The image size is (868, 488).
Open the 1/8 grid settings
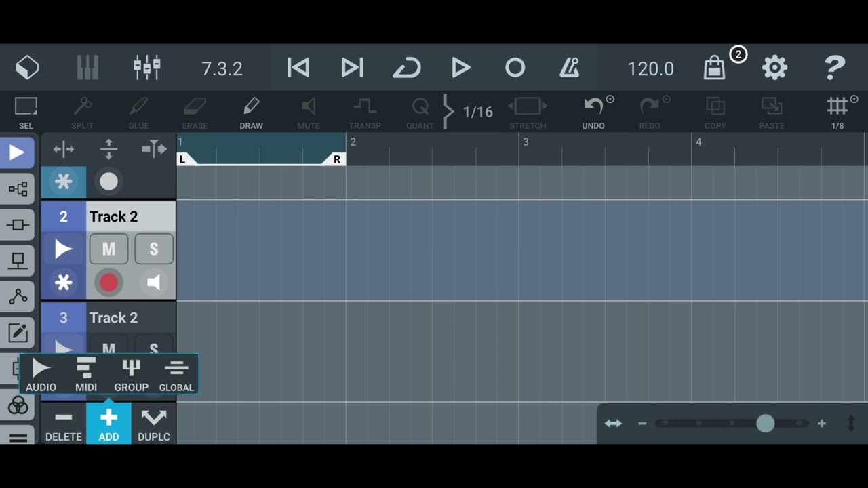pos(838,112)
